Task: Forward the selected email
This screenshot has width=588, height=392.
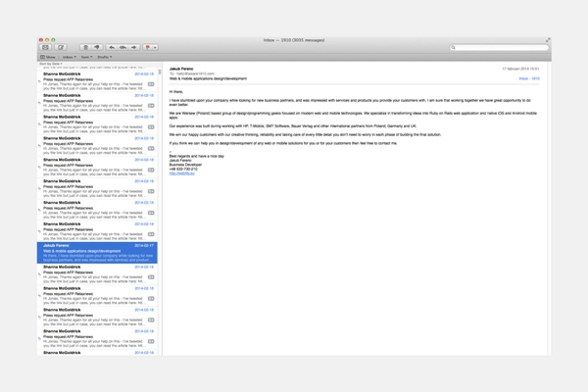Action: [136, 47]
